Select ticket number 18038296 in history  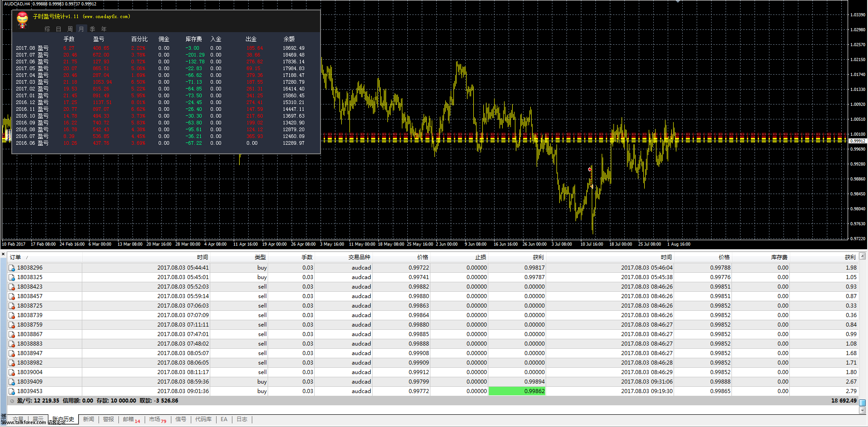(30, 268)
